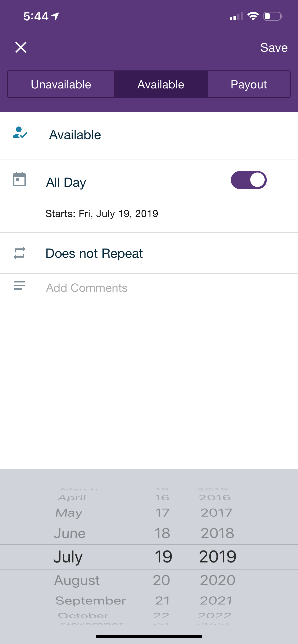Tap the battery indicator in status bar
Image resolution: width=298 pixels, height=644 pixels.
tap(273, 16)
